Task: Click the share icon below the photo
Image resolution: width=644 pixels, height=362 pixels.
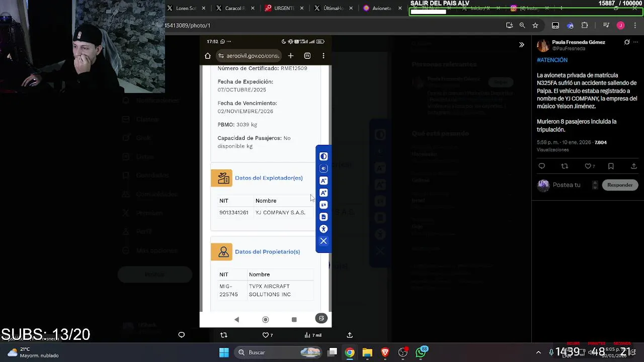Action: [350, 335]
